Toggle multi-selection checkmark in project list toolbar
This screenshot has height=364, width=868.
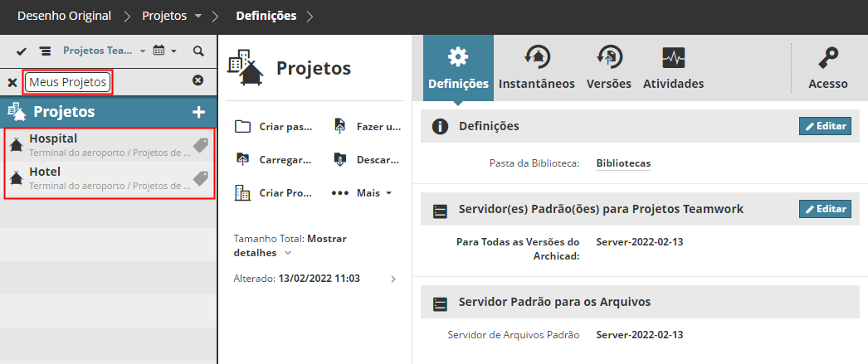(22, 51)
